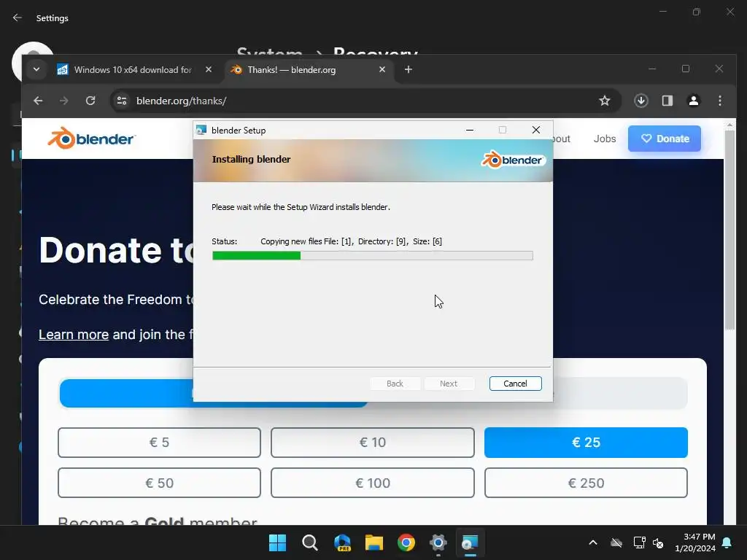Screen dimensions: 747x560
Task: Open the Chrome profile icon
Action: point(694,101)
